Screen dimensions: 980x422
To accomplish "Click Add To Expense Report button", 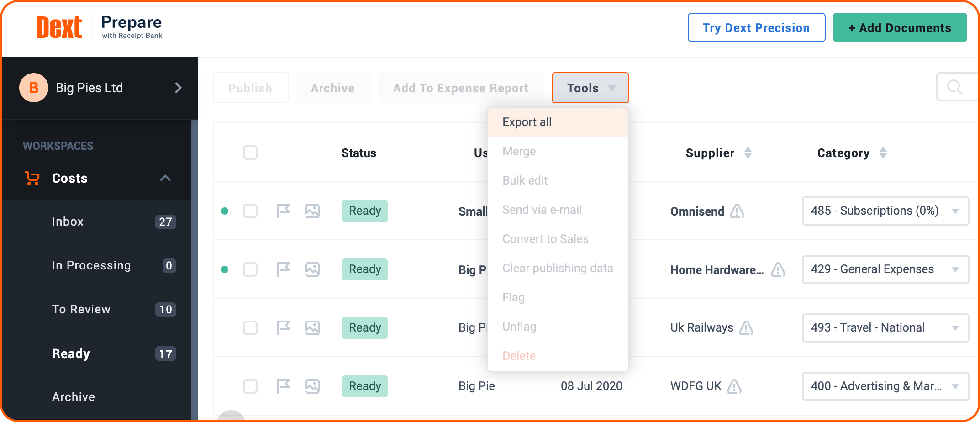I will (x=461, y=88).
